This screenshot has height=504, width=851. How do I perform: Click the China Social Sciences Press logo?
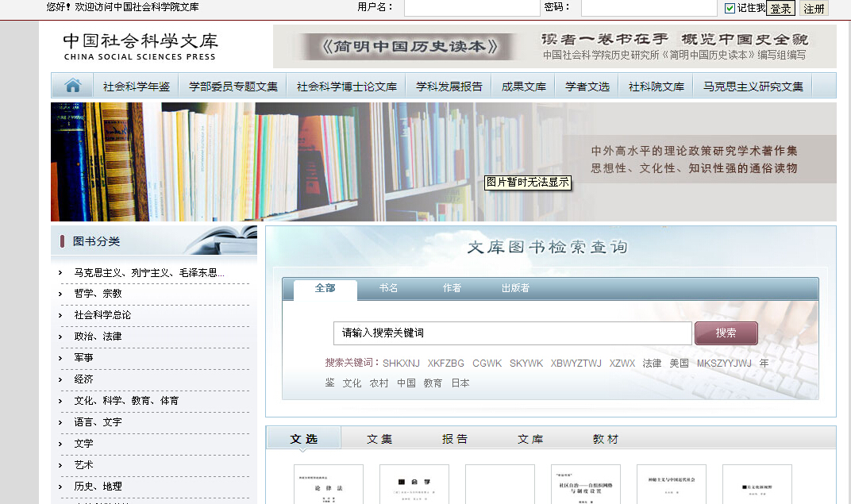tap(140, 46)
